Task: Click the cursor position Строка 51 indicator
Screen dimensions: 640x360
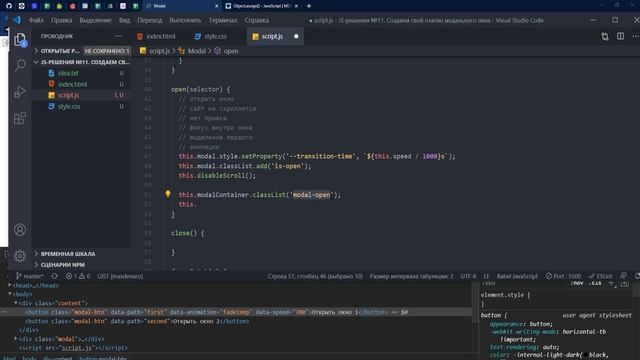Action: point(315,276)
